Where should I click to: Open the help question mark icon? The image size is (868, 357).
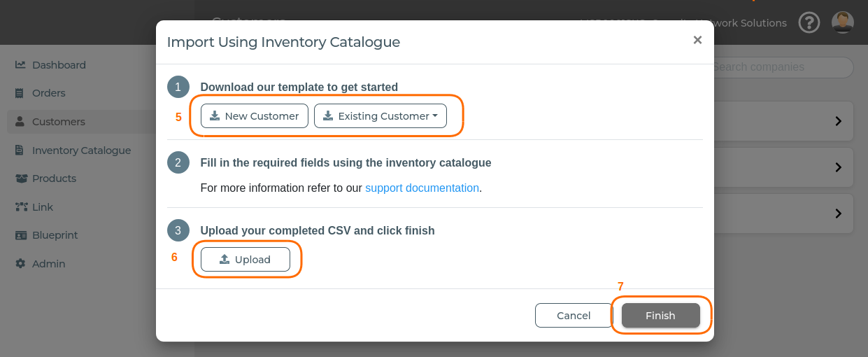tap(809, 22)
